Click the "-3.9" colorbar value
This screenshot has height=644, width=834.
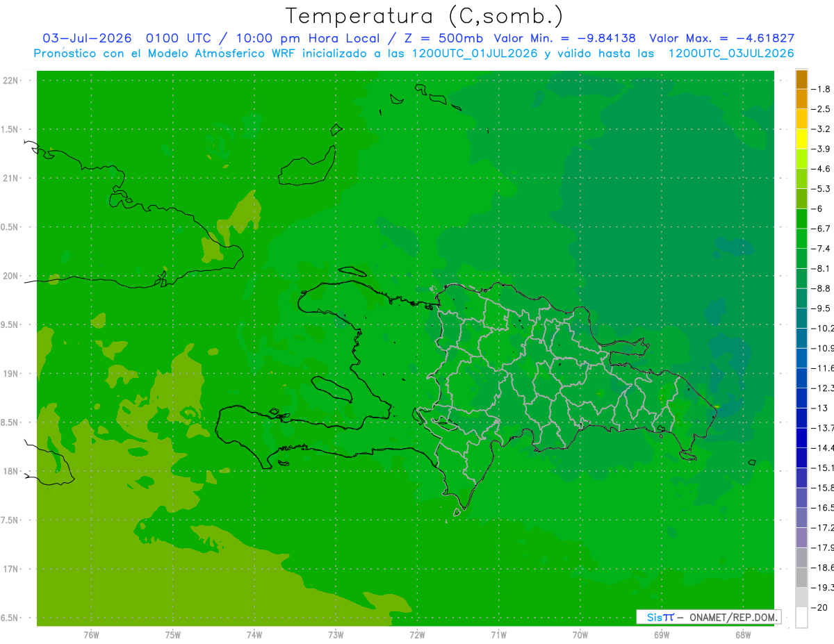click(821, 149)
